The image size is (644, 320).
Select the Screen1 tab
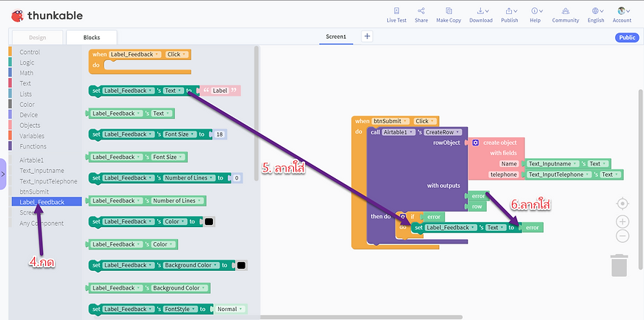[x=336, y=36]
